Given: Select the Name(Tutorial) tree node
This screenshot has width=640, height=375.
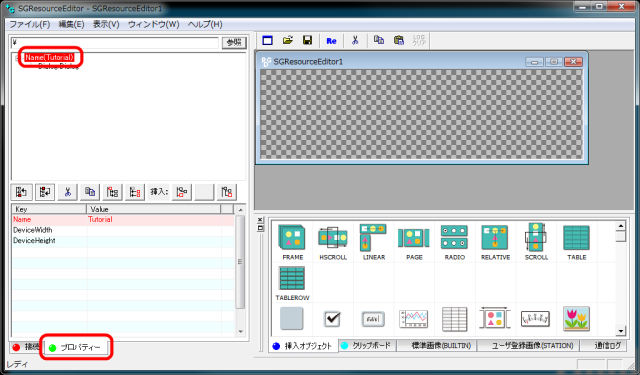Looking at the screenshot, I should (x=49, y=57).
